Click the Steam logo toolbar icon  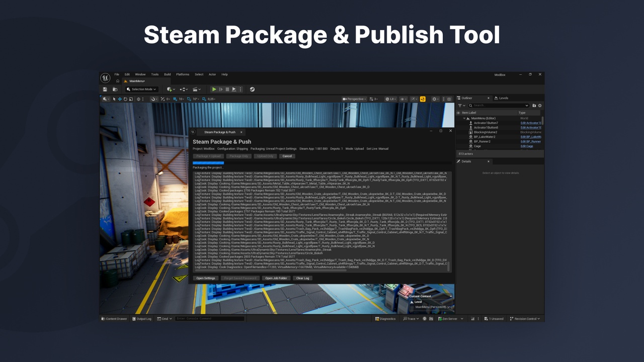252,89
